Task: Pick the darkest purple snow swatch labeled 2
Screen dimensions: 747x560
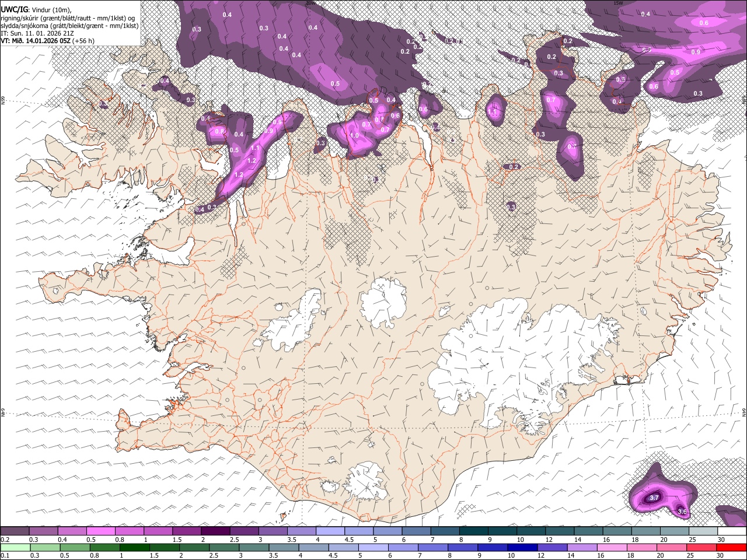Action: click(x=215, y=531)
